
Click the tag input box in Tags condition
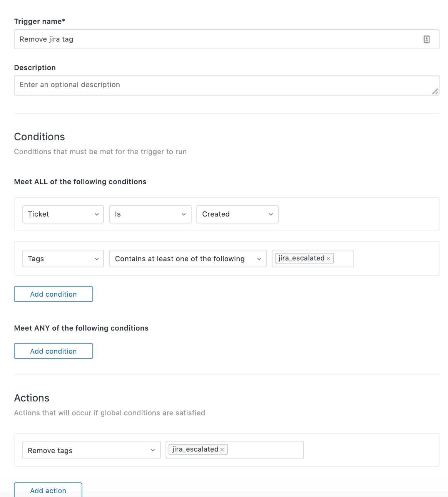343,259
